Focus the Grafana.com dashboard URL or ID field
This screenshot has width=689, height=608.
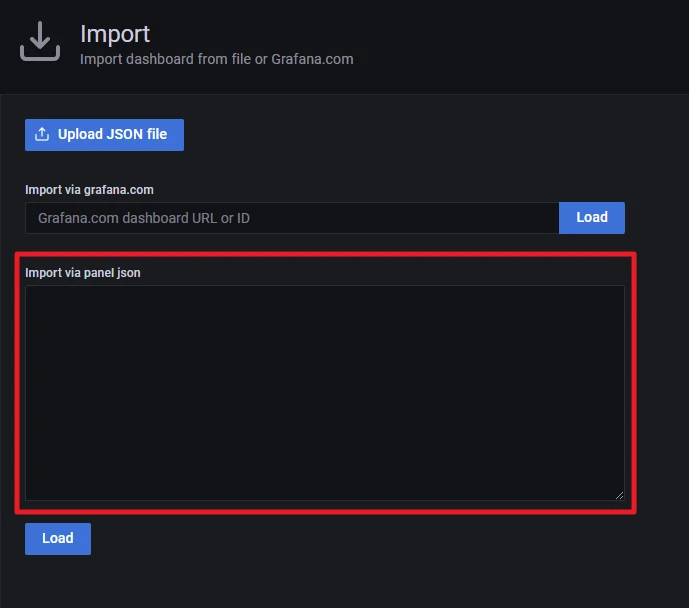[291, 218]
